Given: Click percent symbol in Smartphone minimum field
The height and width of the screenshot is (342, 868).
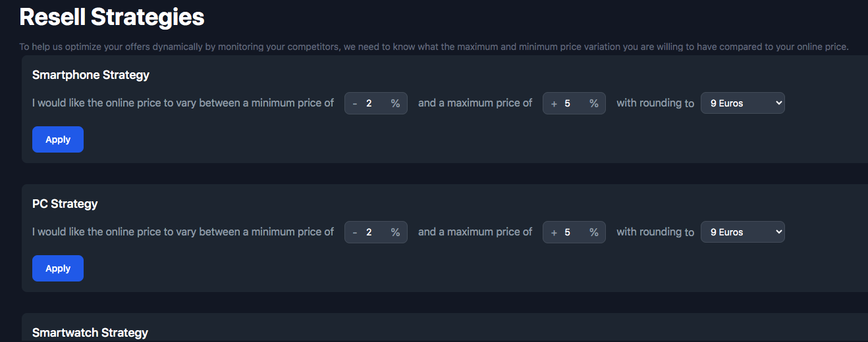Looking at the screenshot, I should pyautogui.click(x=395, y=103).
